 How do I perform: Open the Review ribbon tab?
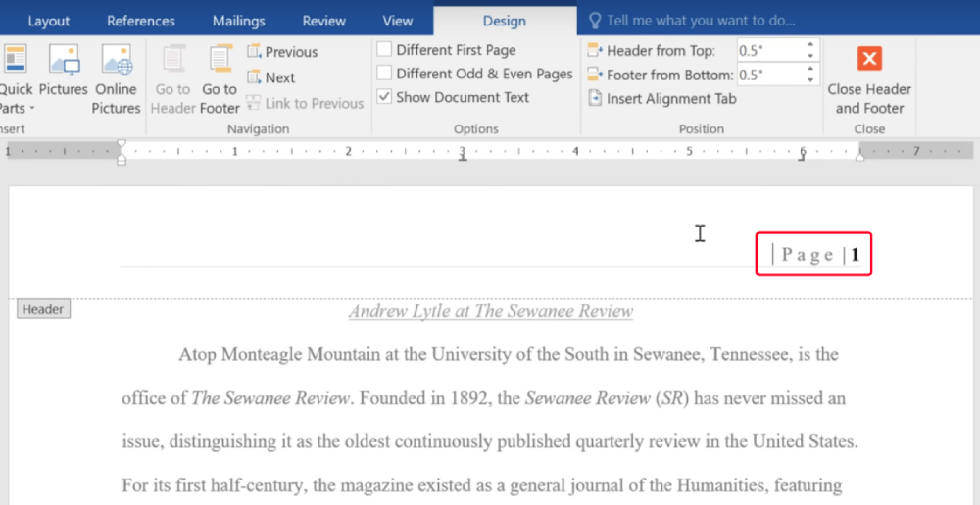(x=323, y=21)
